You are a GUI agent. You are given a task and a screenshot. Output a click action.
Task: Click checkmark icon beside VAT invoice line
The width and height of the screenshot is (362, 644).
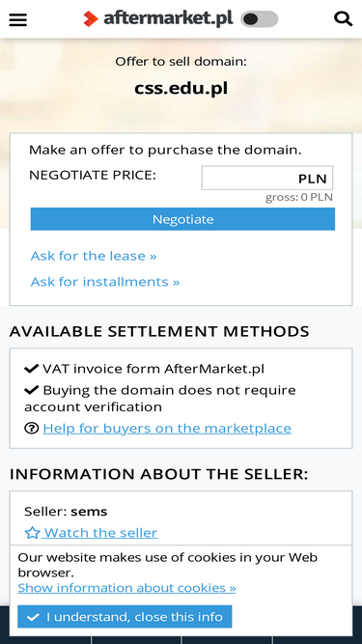[x=32, y=369]
